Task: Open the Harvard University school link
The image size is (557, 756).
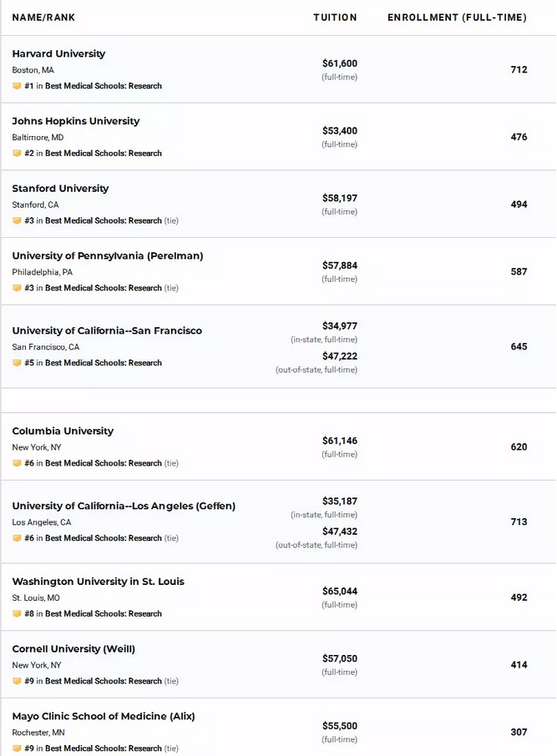Action: click(x=58, y=53)
